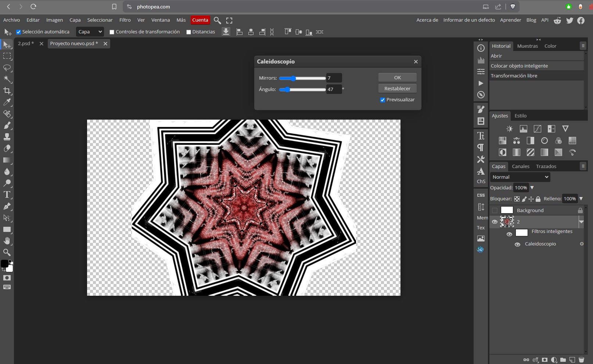Image resolution: width=593 pixels, height=364 pixels.
Task: Open the Actions play panel icon
Action: pyautogui.click(x=481, y=83)
